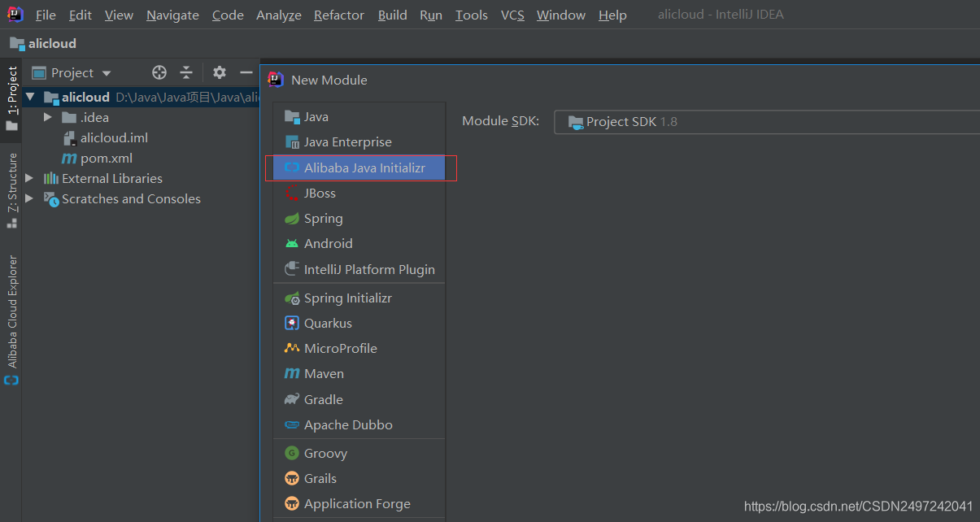Click the collapse all icon in Project panel
This screenshot has height=522, width=980.
pos(186,72)
